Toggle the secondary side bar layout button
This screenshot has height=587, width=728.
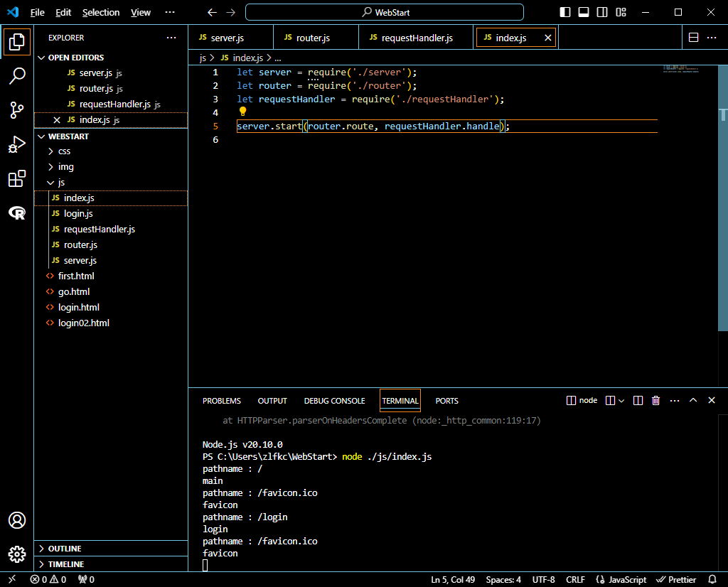[602, 12]
